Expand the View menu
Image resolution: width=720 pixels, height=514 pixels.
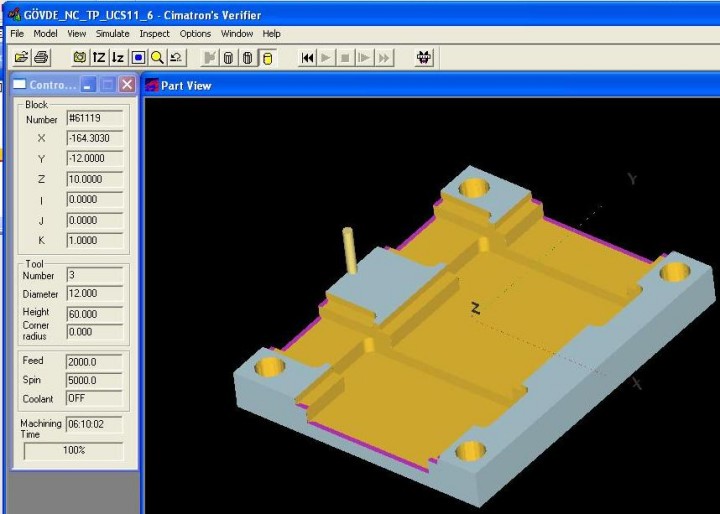pos(76,33)
